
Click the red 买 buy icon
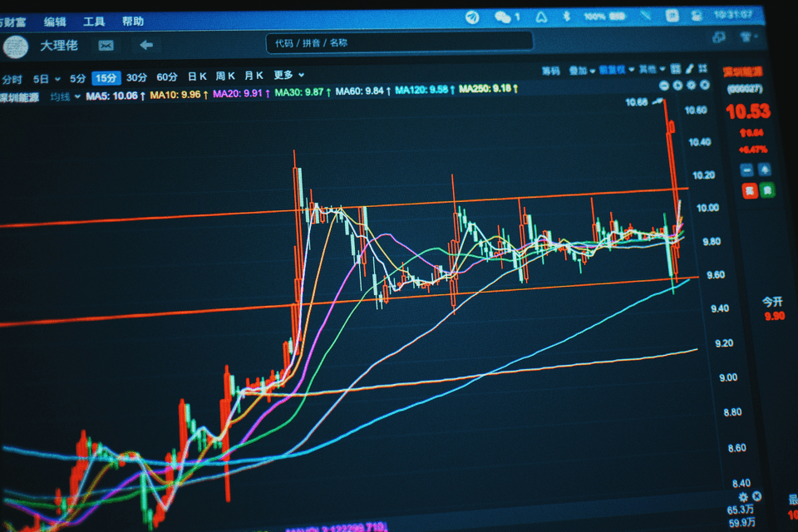749,190
